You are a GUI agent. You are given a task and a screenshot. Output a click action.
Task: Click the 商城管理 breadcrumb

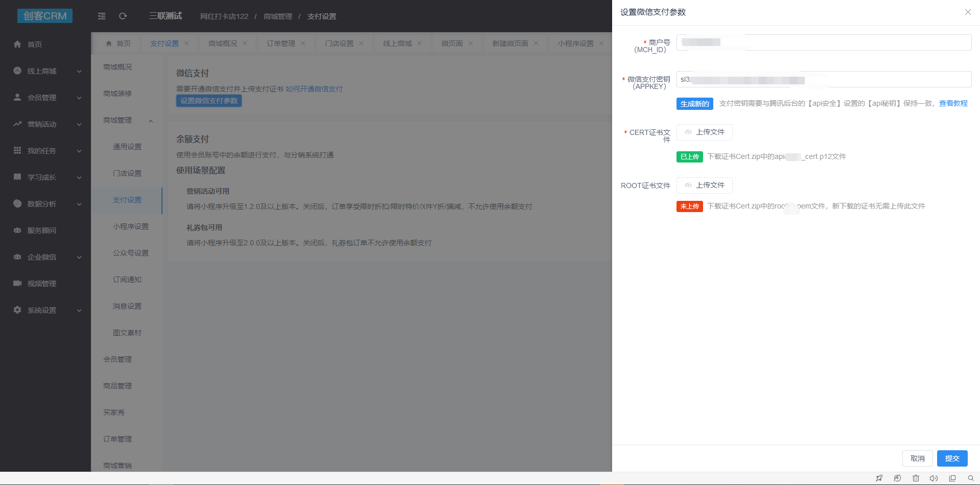pos(278,16)
